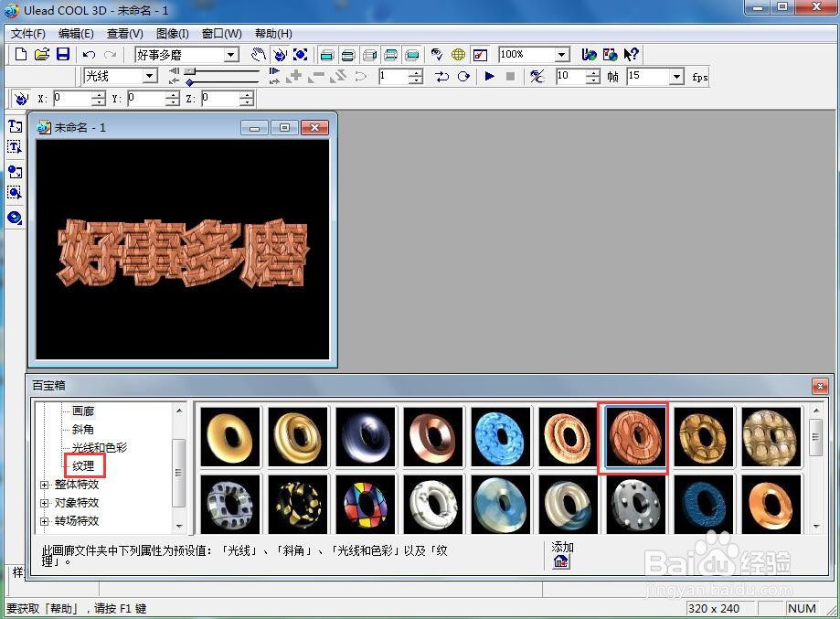Click the Back face toolbar icon
Viewport: 840px width, 619px height.
click(x=412, y=55)
